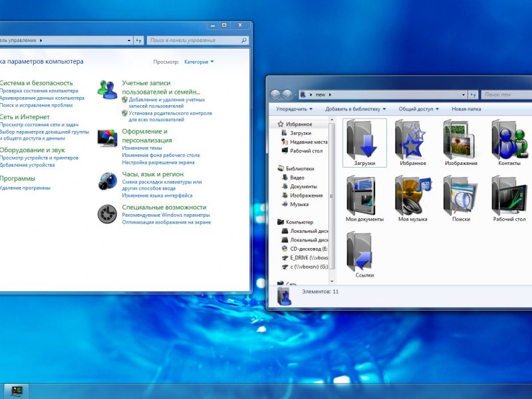The image size is (532, 399).
Task: Open the Моя музыка folder icon
Action: click(412, 198)
